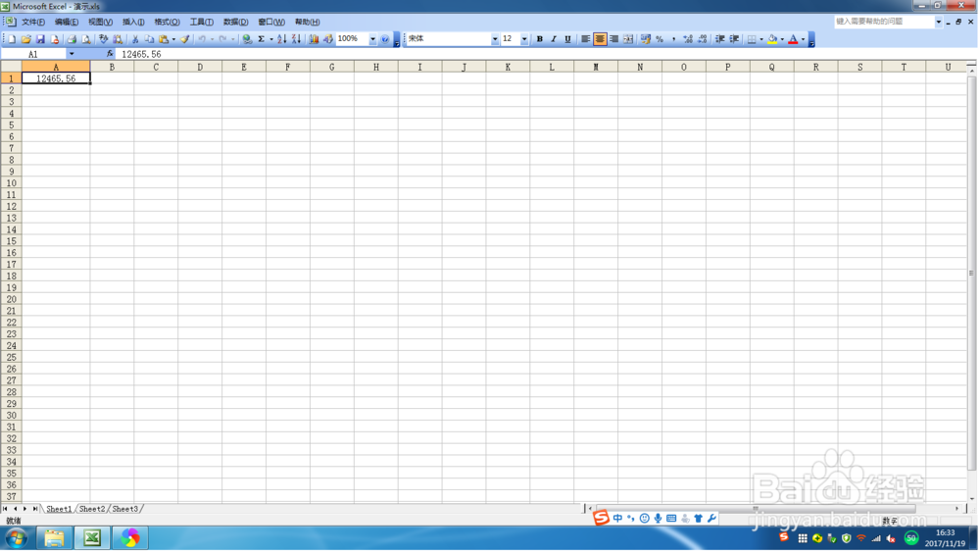Run the spelling check tool
The image size is (980, 553).
point(103,39)
